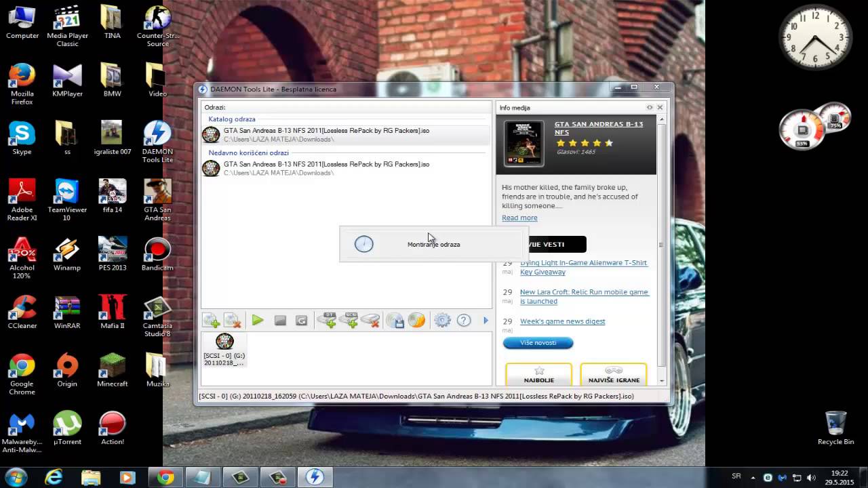Click the Remount refresh icon
The width and height of the screenshot is (868, 488).
pos(302,321)
